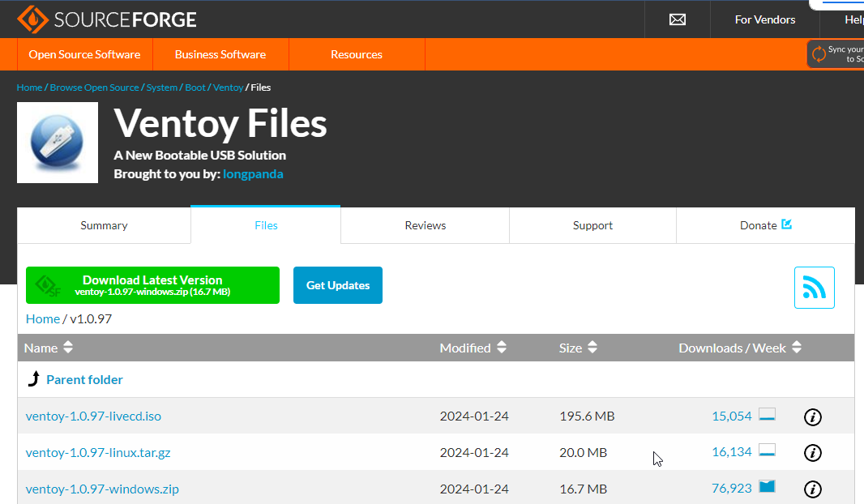
Task: Click the 16,134 downloads count
Action: pos(731,451)
